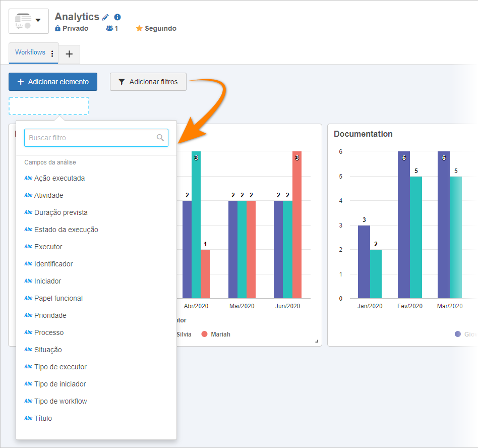
Task: Open the members icon showing 1
Action: 109,28
